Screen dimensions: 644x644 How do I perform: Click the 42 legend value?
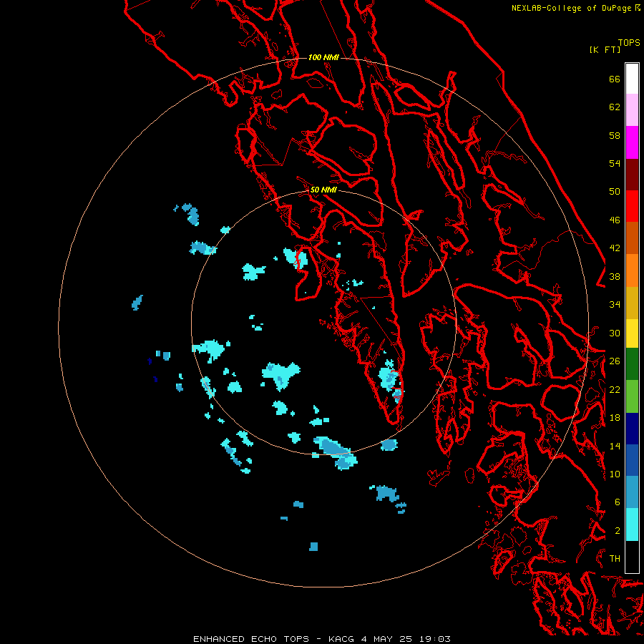tap(615, 248)
